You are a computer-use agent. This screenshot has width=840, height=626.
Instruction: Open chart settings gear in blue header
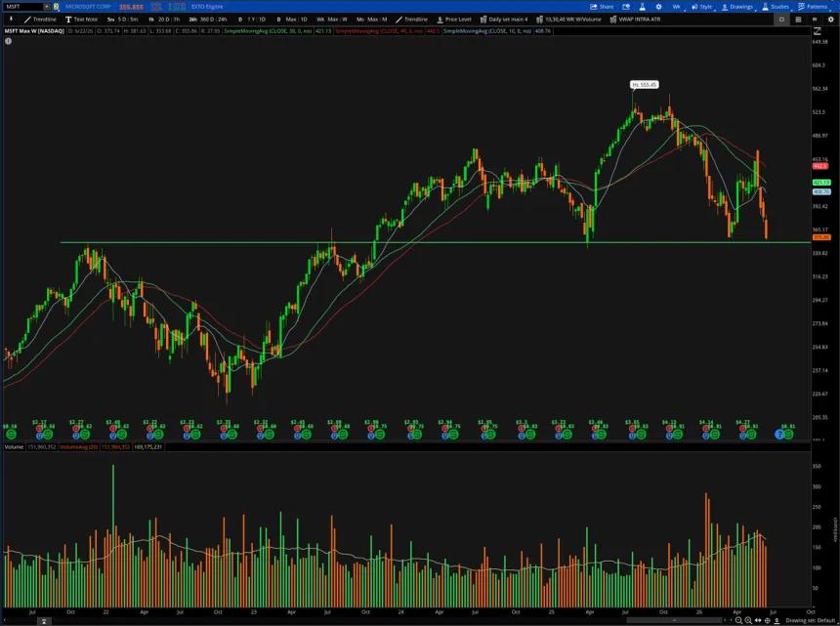pyautogui.click(x=658, y=7)
